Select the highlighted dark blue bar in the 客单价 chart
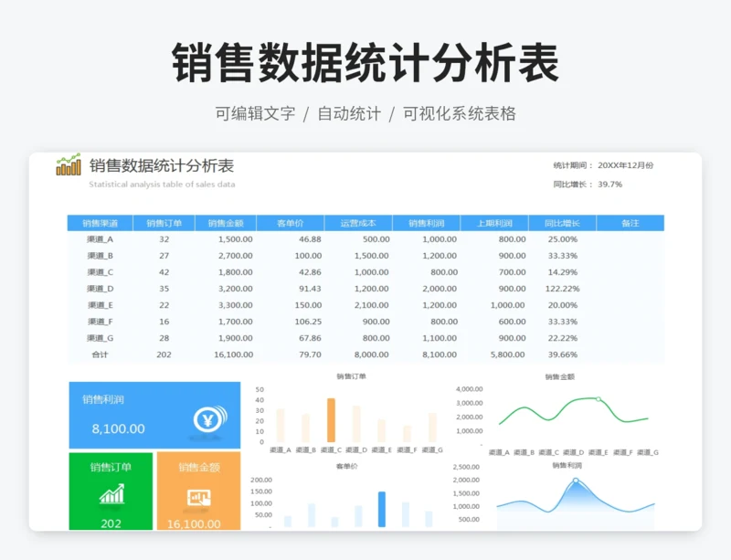The image size is (731, 560). click(382, 509)
